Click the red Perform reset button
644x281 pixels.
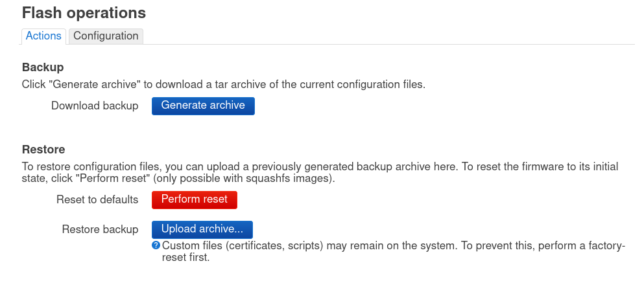[195, 200]
